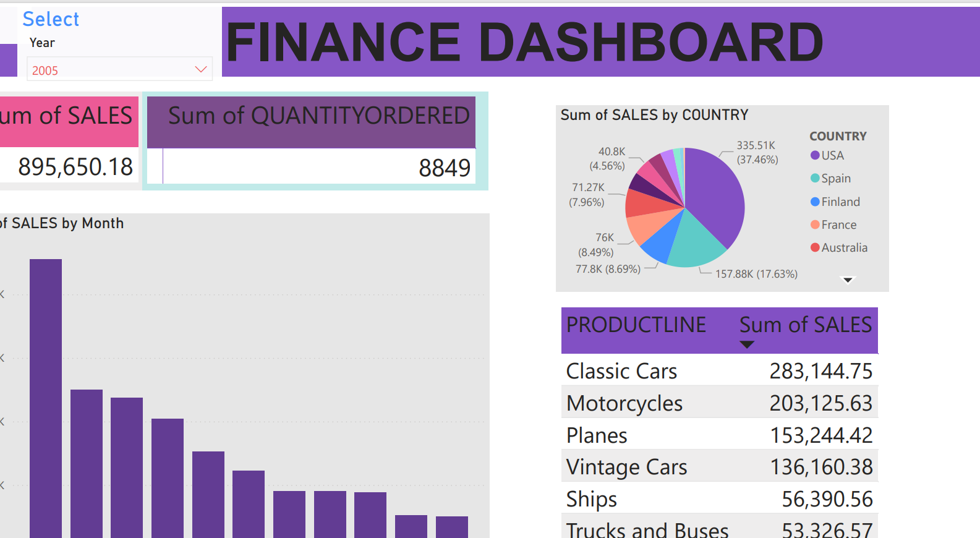Select the USA legend marker
980x538 pixels.
[x=815, y=155]
